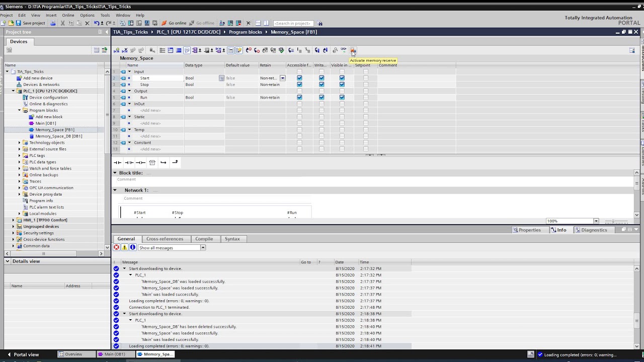Insert an output coil instruction
The height and width of the screenshot is (362, 644).
point(140,162)
